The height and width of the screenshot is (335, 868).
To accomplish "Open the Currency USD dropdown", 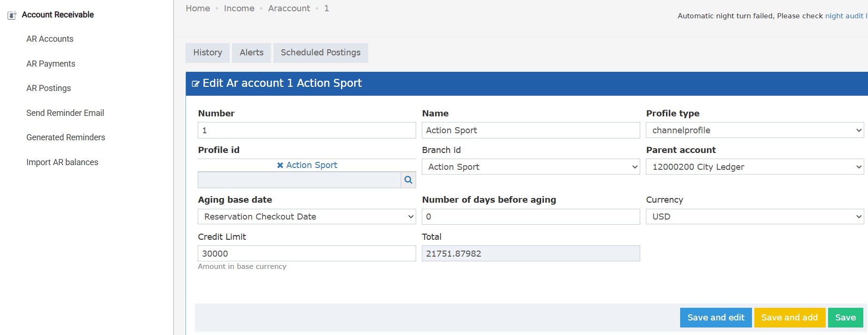I will pos(755,216).
